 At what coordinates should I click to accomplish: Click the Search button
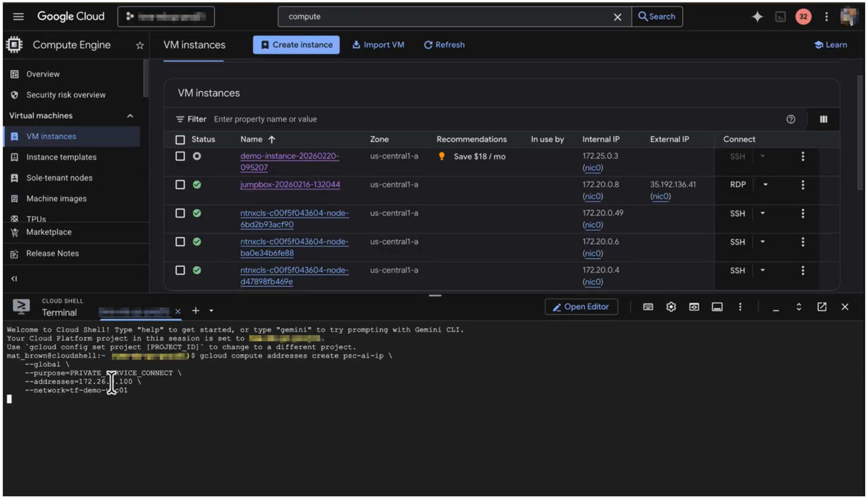click(656, 17)
